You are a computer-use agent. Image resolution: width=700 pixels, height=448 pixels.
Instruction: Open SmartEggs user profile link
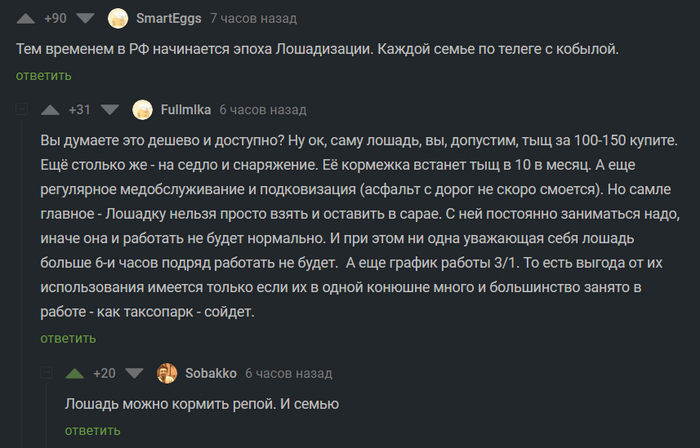tap(168, 18)
